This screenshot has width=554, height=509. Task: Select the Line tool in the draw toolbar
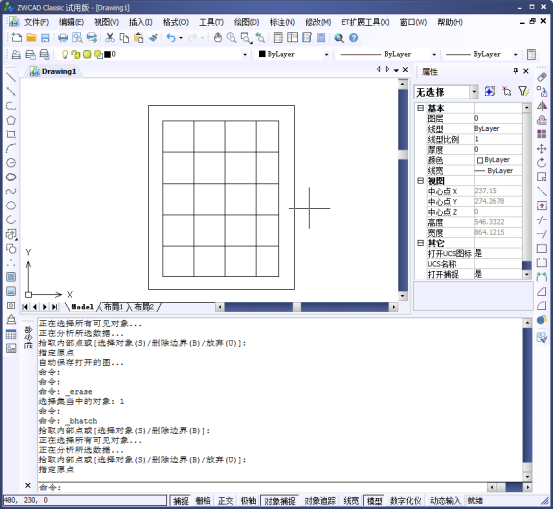point(11,77)
